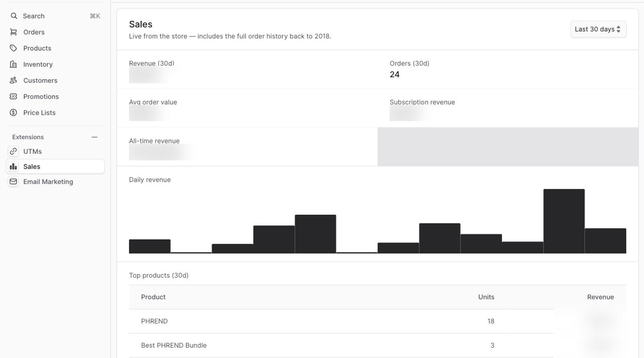The width and height of the screenshot is (644, 358).
Task: Click the Revenue column header
Action: (x=600, y=297)
